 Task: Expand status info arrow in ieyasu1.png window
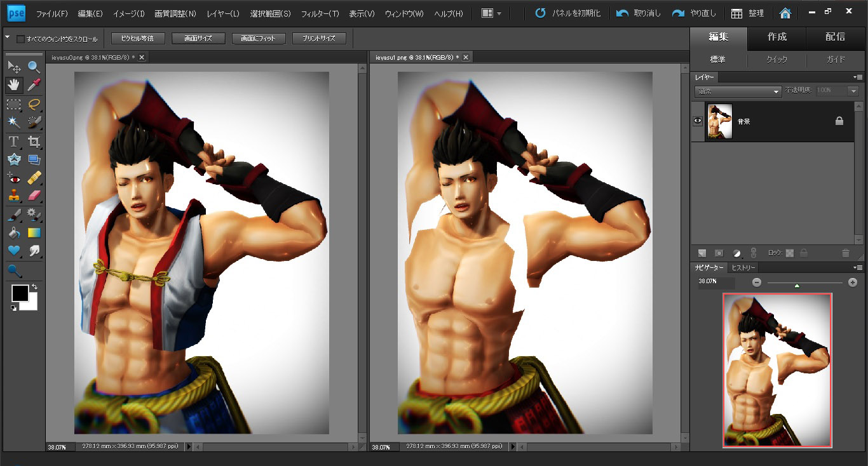pyautogui.click(x=512, y=447)
